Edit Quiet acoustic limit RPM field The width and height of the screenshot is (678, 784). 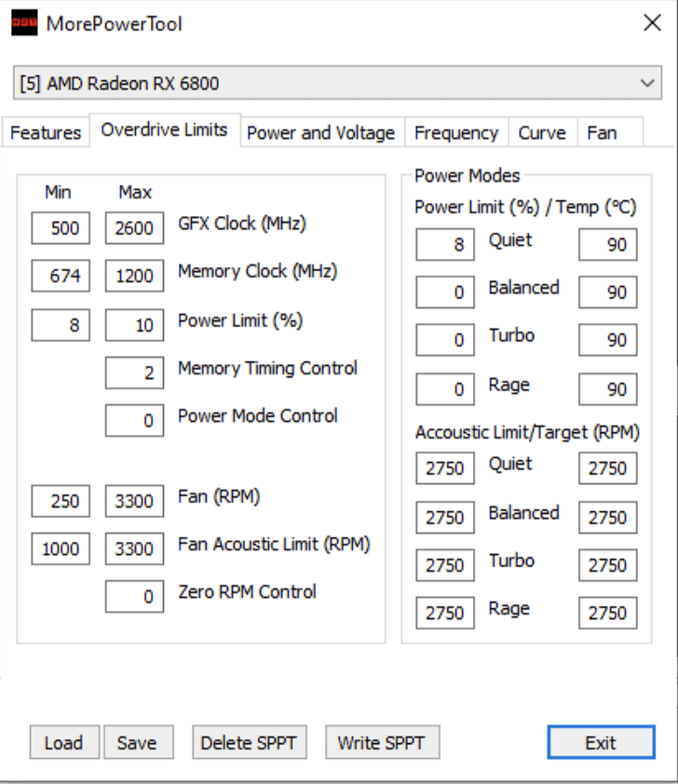coord(445,468)
